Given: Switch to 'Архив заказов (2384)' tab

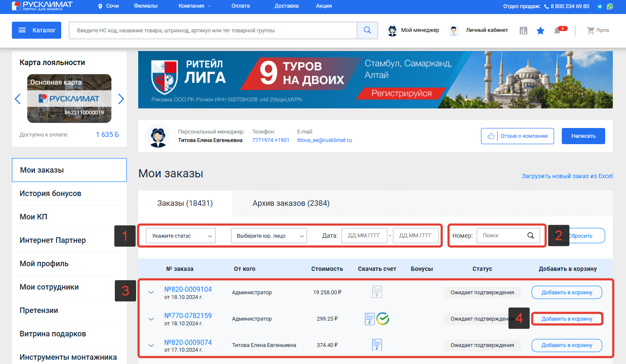Looking at the screenshot, I should pyautogui.click(x=291, y=203).
